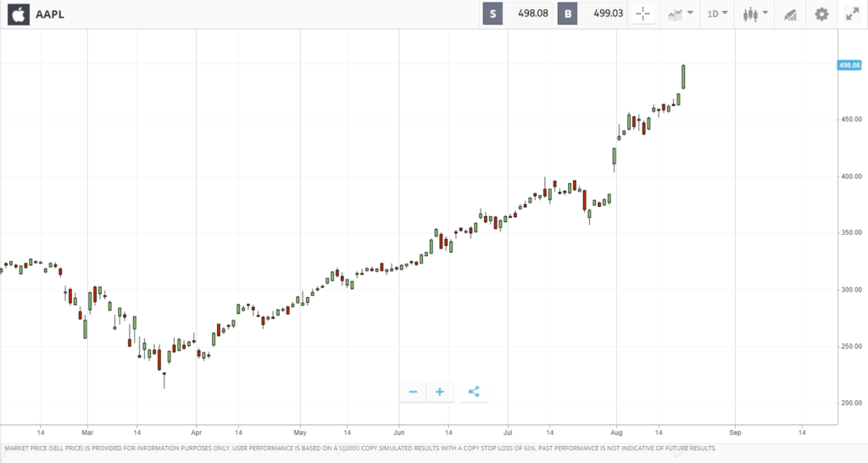Zoom out with the minus button

(x=413, y=392)
